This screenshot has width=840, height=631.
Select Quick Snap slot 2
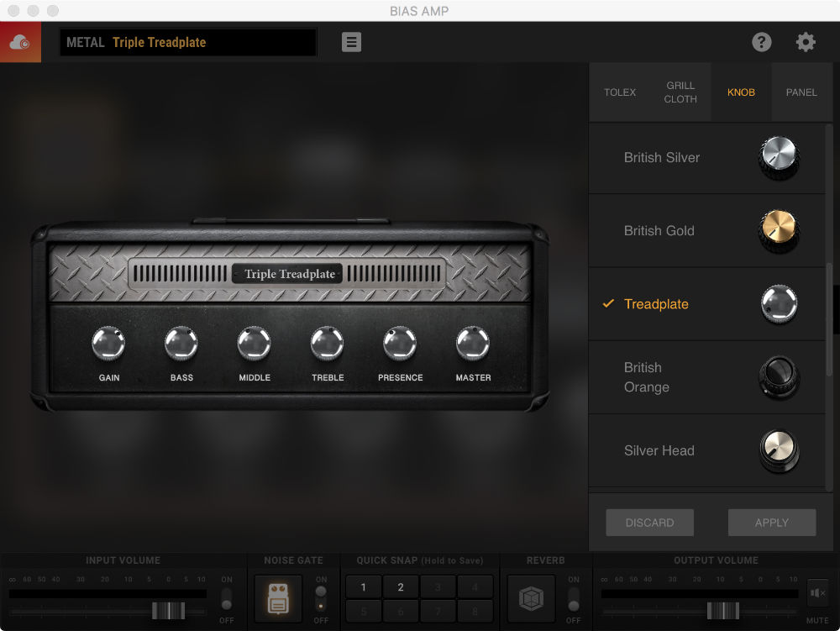tap(400, 586)
